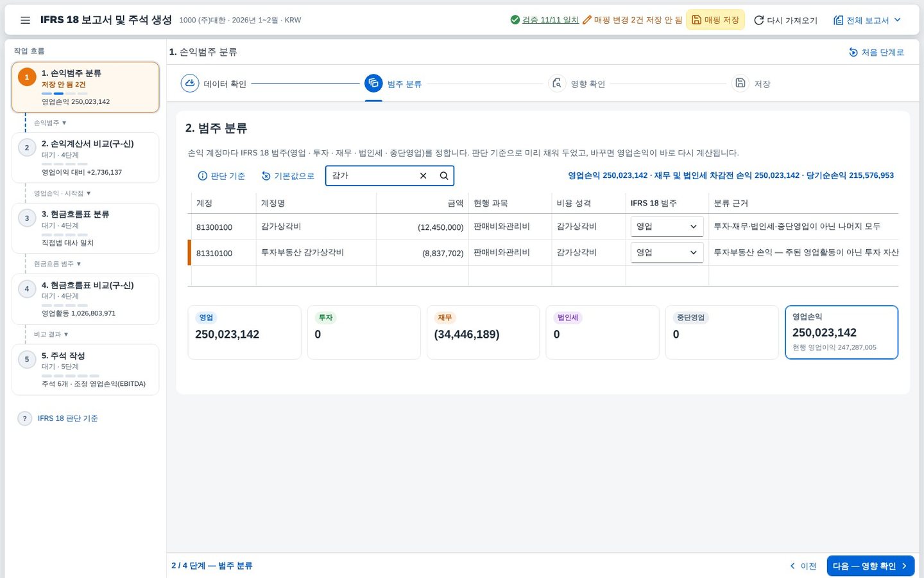Open the IFRS 18 판단 기준 link

point(68,419)
